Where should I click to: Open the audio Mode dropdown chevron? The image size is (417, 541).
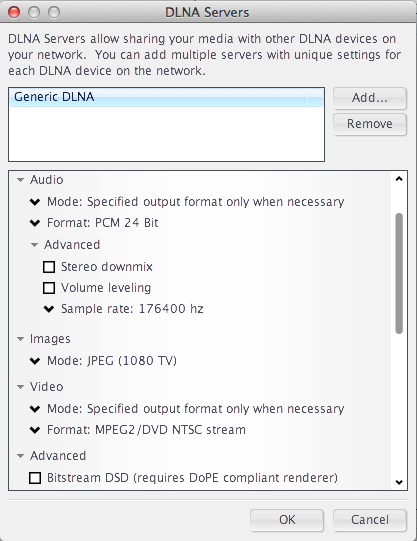[35, 202]
